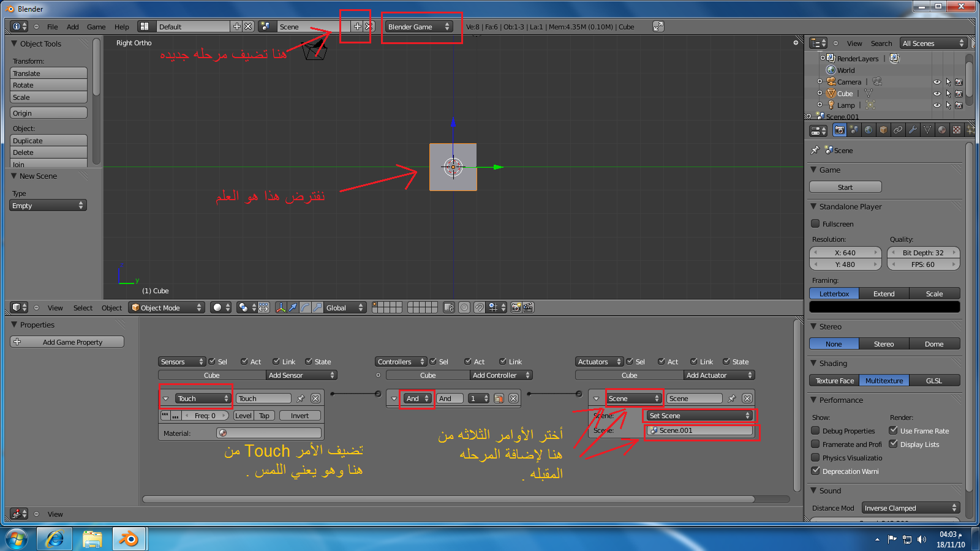Open the Modifiers tab (wrench icon)

click(913, 130)
